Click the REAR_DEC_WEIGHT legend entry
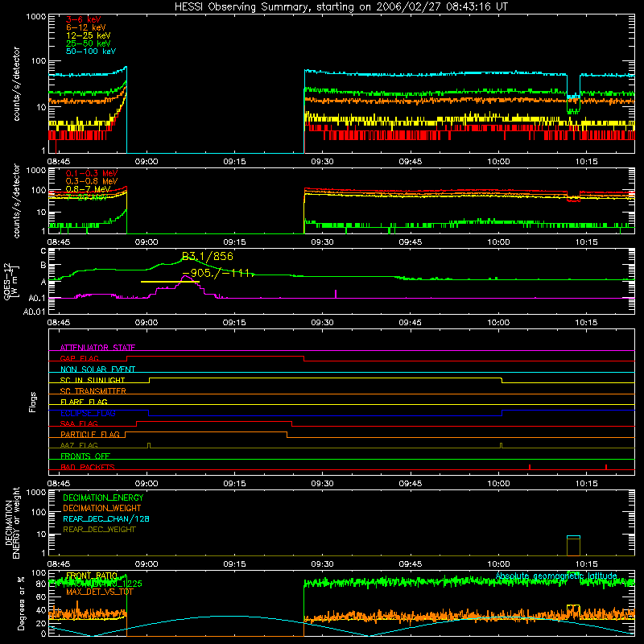Image resolution: width=644 pixels, height=644 pixels. tap(99, 530)
